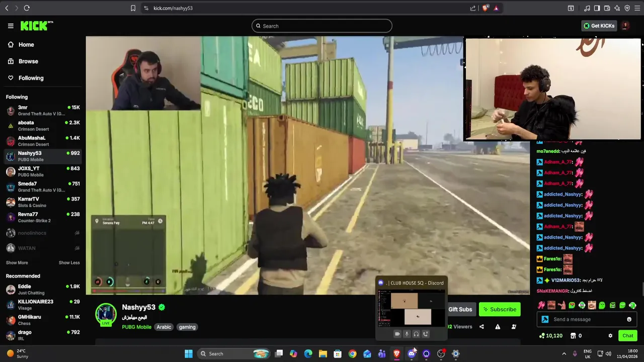The image size is (644, 362).
Task: Toggle the Brave sidebar panel
Action: pyautogui.click(x=597, y=8)
